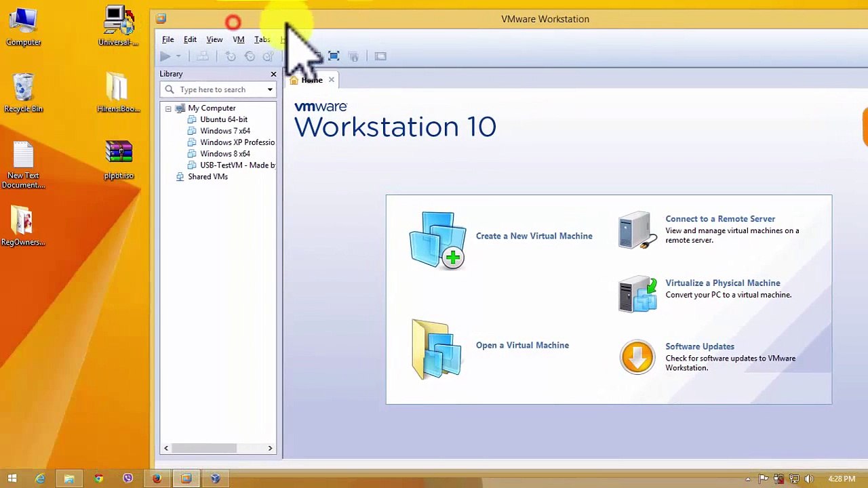The width and height of the screenshot is (868, 488).
Task: Show hidden system tray icons
Action: pos(748,479)
